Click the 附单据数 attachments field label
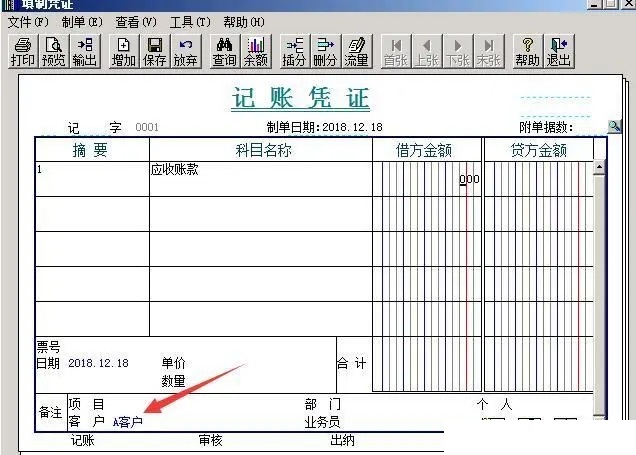 point(546,127)
